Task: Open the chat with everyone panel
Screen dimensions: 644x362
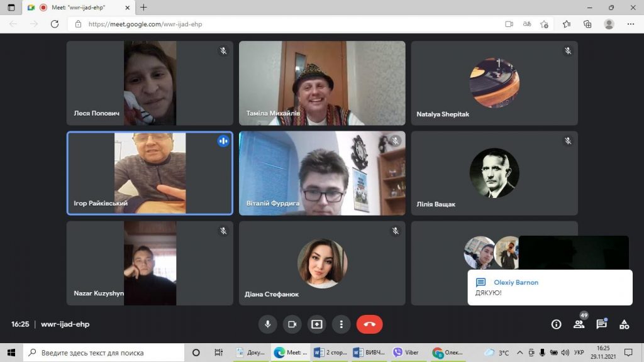Action: point(601,324)
